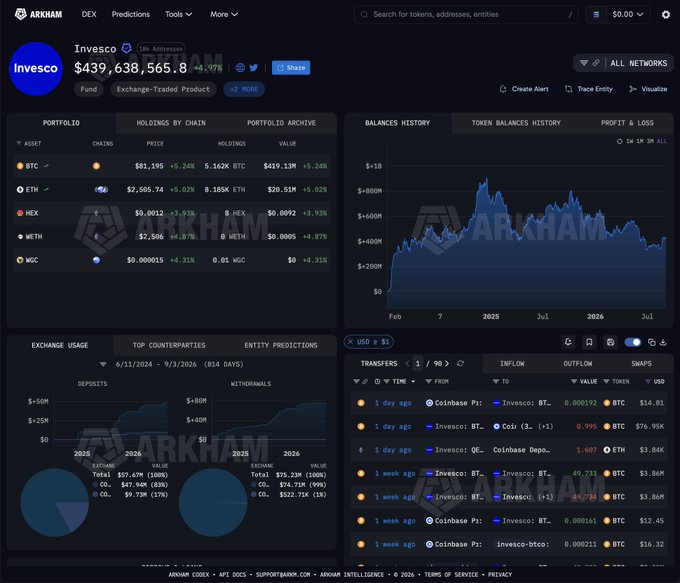The width and height of the screenshot is (680, 583).
Task: Show Swaps transfers tab
Action: [641, 364]
